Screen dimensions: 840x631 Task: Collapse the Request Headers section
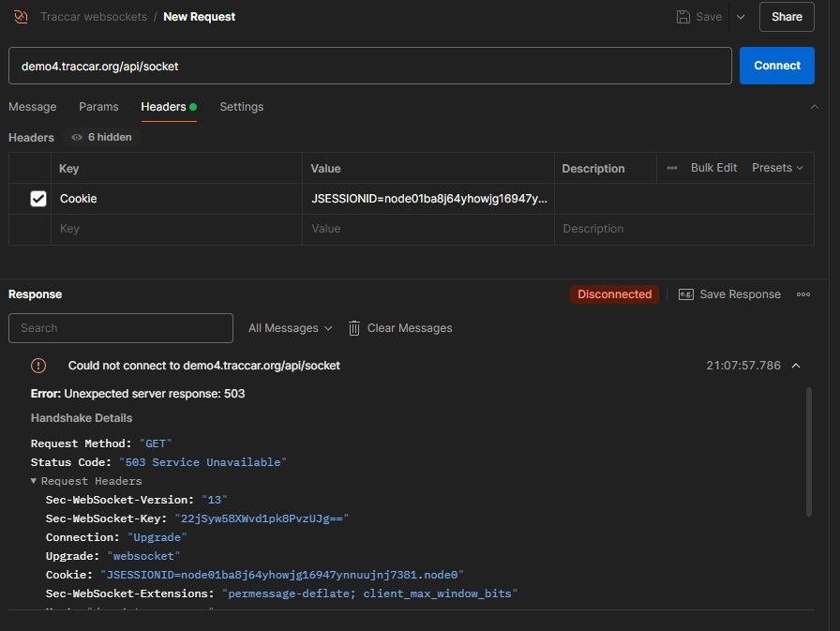pyautogui.click(x=35, y=481)
